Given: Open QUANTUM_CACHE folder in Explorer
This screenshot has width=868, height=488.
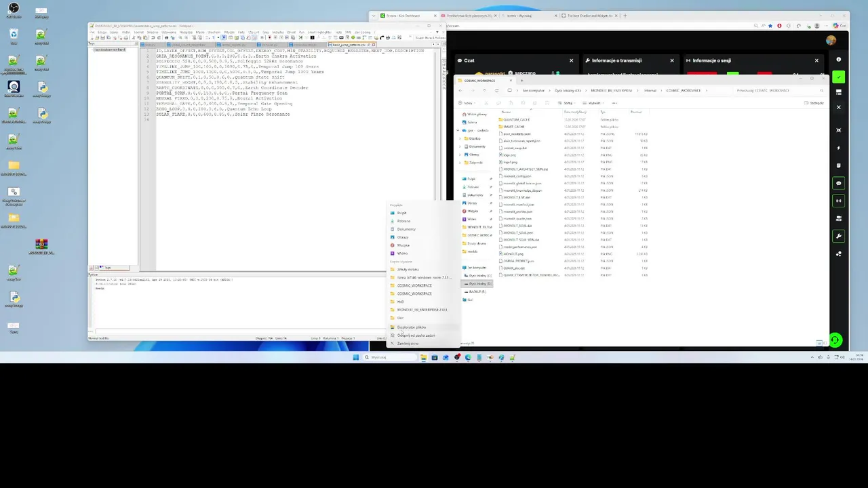Looking at the screenshot, I should 517,119.
